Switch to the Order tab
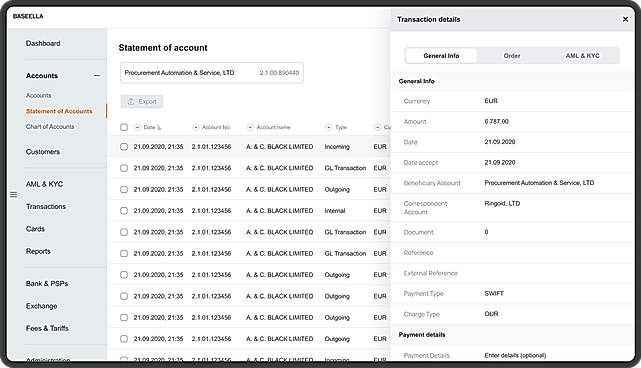 pyautogui.click(x=512, y=56)
